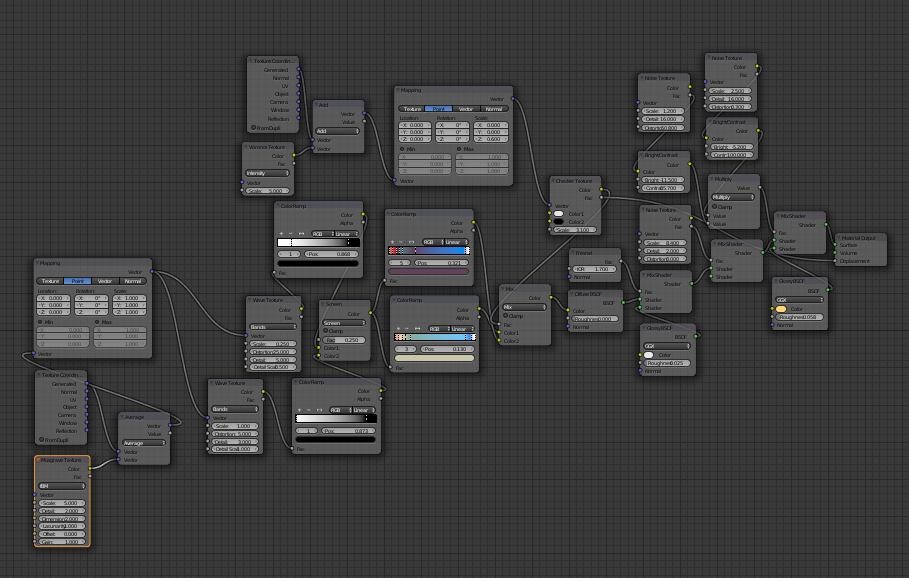
Task: Select Normal tab in Mapping with Z scale 0.600
Action: [x=494, y=109]
